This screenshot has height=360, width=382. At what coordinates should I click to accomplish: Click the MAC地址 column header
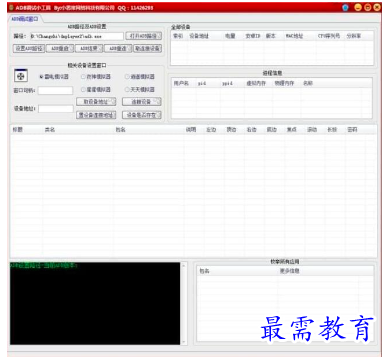click(294, 36)
